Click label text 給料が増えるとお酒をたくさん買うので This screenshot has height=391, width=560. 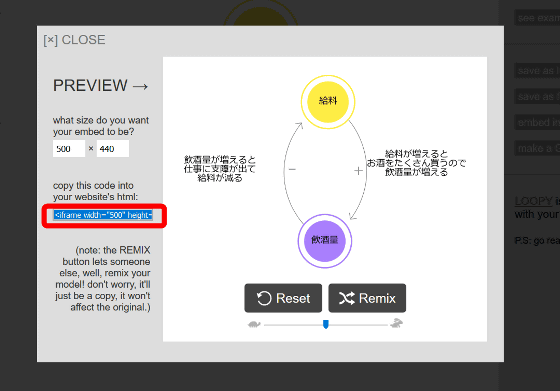416,158
